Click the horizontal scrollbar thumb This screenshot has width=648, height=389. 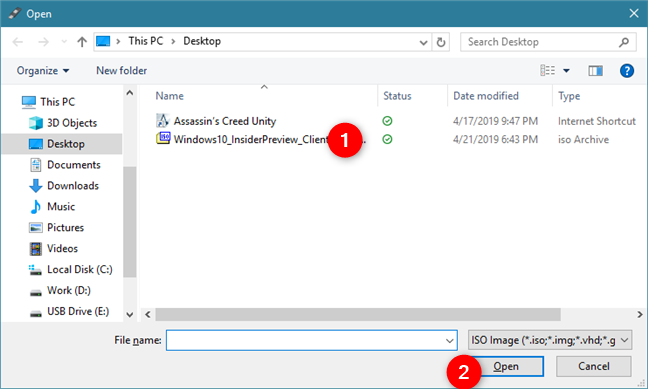[x=358, y=315]
